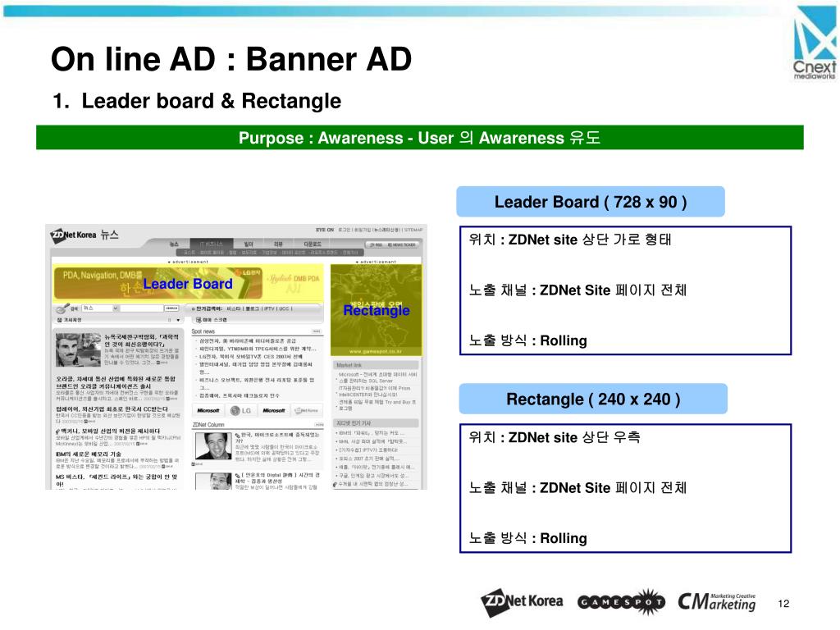840x630 pixels.
Task: Select the 빌더 navigation tab
Action: (248, 244)
